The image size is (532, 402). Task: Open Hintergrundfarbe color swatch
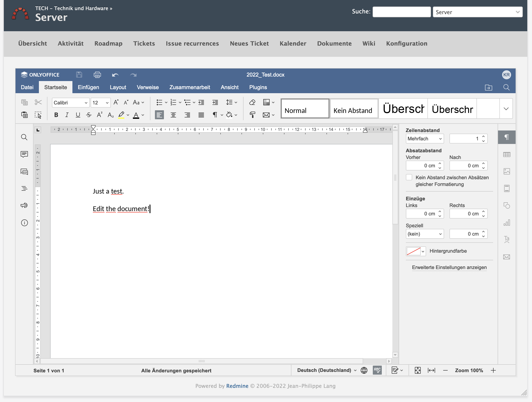415,251
